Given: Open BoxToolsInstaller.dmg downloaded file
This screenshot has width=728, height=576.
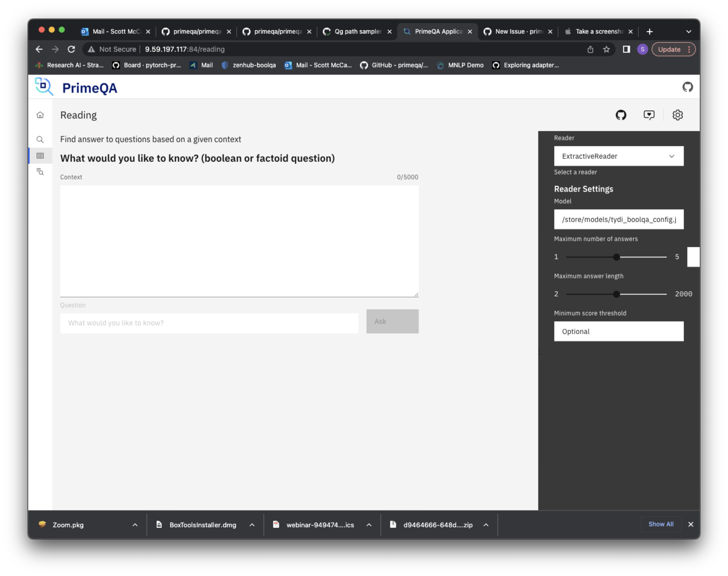Looking at the screenshot, I should tap(202, 525).
